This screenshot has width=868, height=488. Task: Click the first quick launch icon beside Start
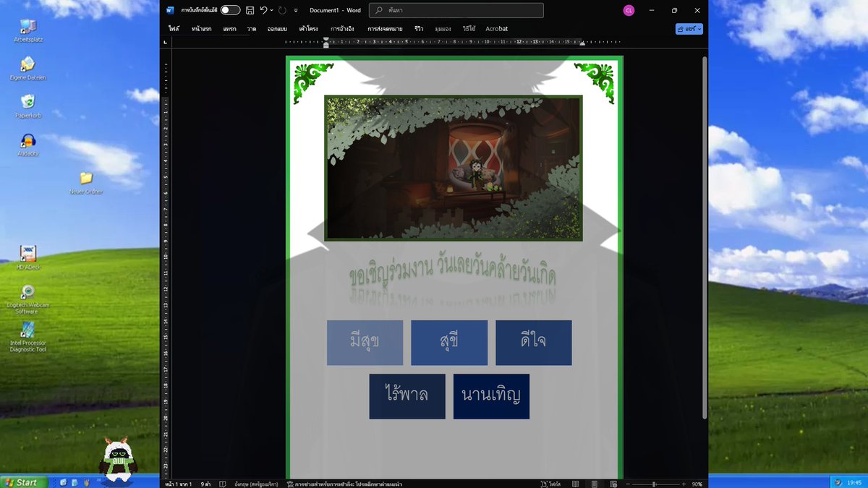click(64, 482)
